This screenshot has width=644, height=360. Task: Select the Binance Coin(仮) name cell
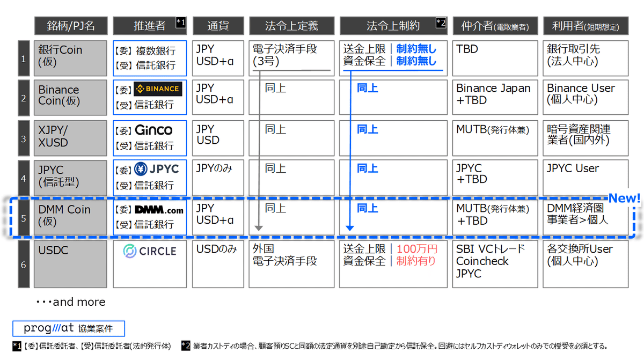pos(70,98)
